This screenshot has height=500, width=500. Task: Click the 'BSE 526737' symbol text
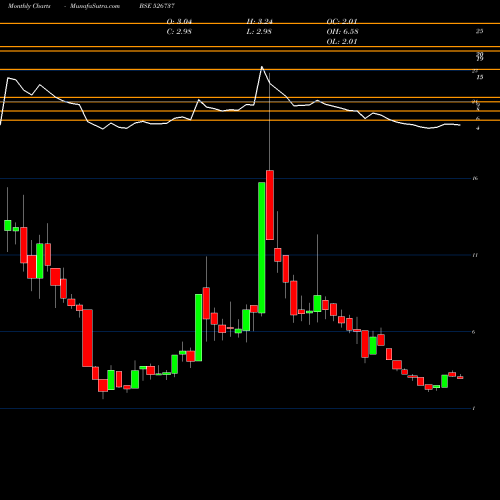click(157, 6)
